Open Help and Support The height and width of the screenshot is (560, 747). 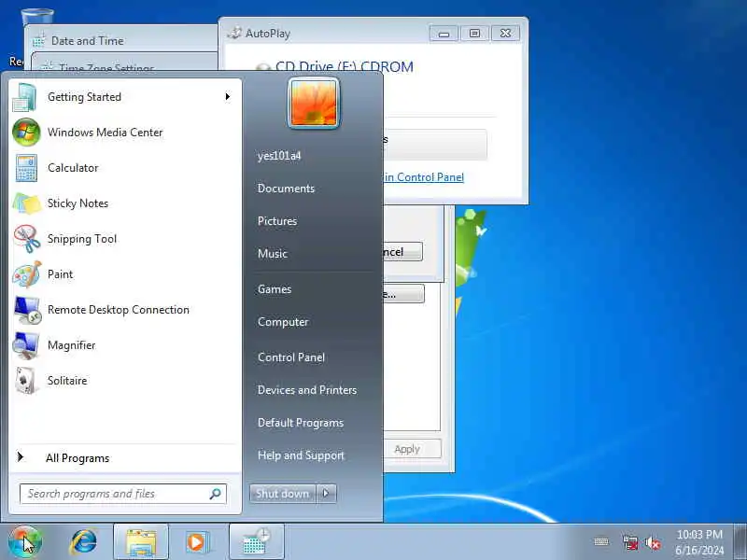(x=300, y=455)
